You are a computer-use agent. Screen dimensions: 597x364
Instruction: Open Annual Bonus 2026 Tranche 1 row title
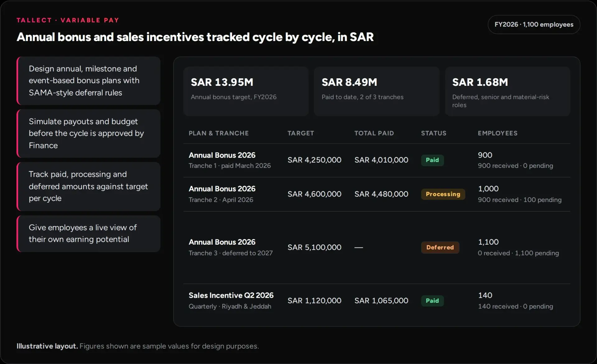click(x=222, y=155)
